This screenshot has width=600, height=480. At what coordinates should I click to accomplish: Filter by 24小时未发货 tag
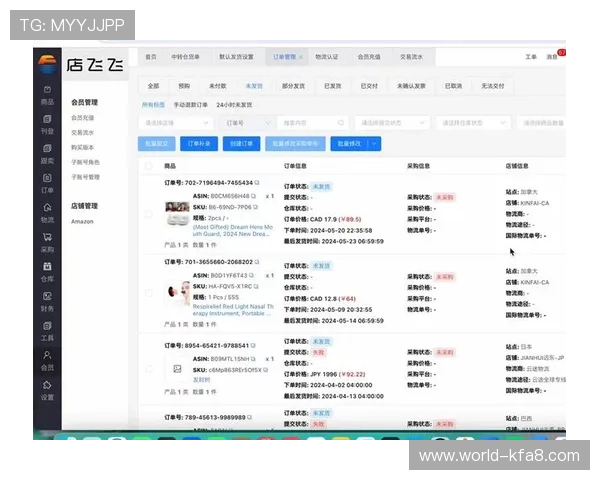click(234, 105)
